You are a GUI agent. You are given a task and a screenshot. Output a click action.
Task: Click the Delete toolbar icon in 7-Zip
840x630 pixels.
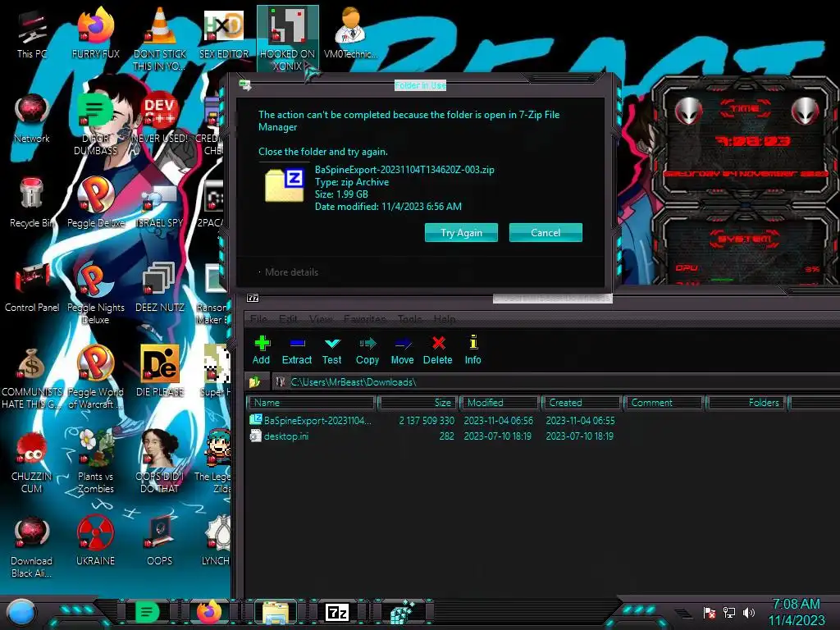(x=438, y=350)
